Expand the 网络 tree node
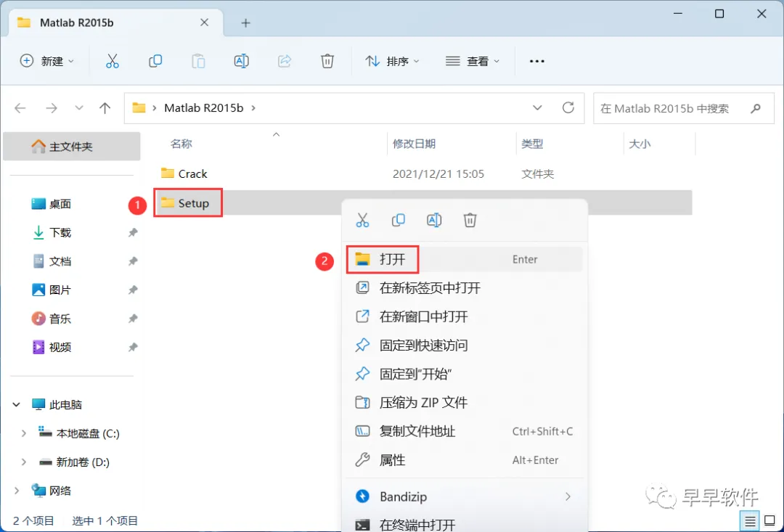Image resolution: width=784 pixels, height=532 pixels. [x=17, y=491]
